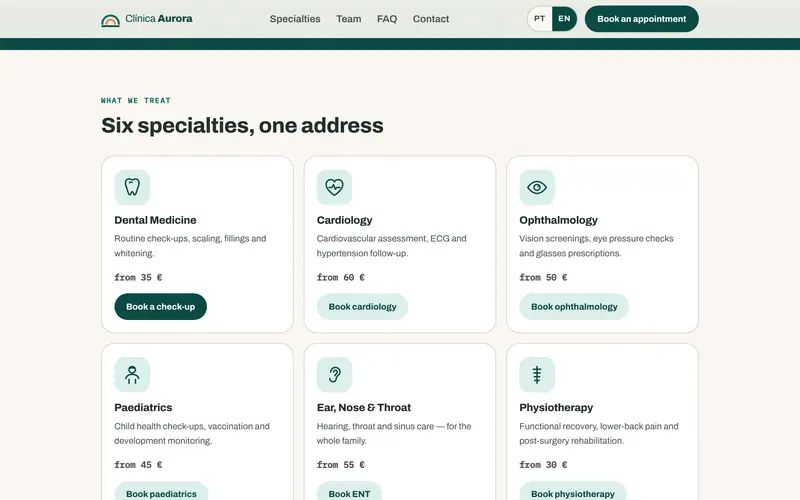This screenshot has width=800, height=500.
Task: Click the 'from 55 €' price text
Action: [x=341, y=464]
